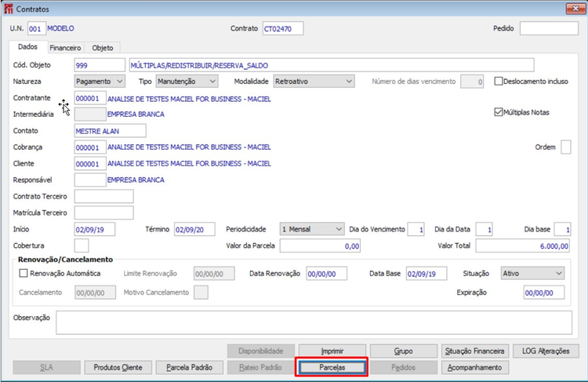Uncheck the Múltiplas Notas checkbox

[499, 112]
